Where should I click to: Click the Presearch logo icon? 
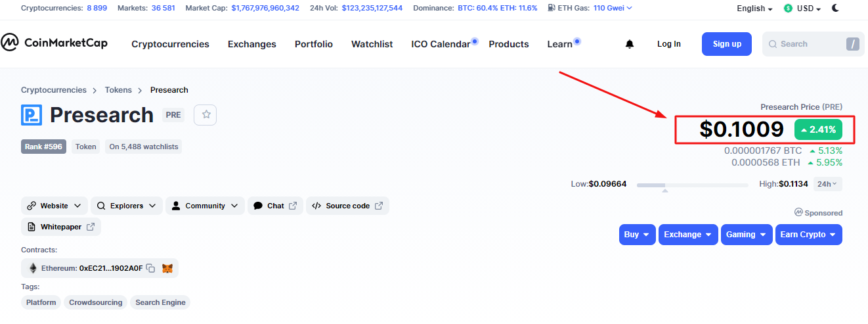click(32, 114)
